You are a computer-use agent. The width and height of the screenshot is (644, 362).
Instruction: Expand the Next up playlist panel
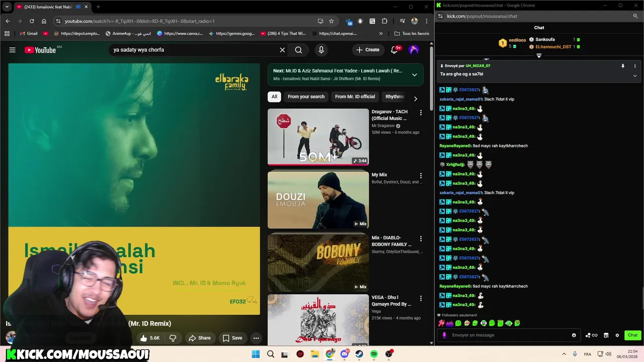414,74
